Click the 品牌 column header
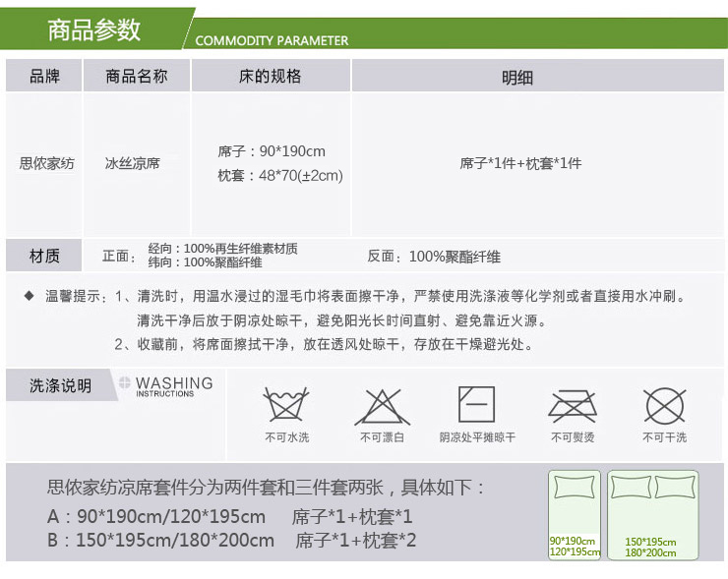This screenshot has width=728, height=579. [44, 76]
